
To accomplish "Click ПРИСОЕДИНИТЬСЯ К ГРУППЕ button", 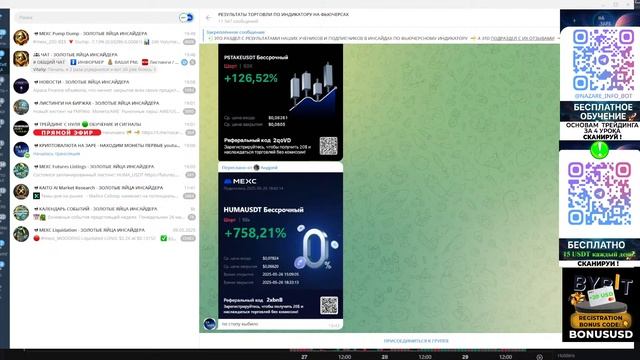I will click(x=416, y=341).
